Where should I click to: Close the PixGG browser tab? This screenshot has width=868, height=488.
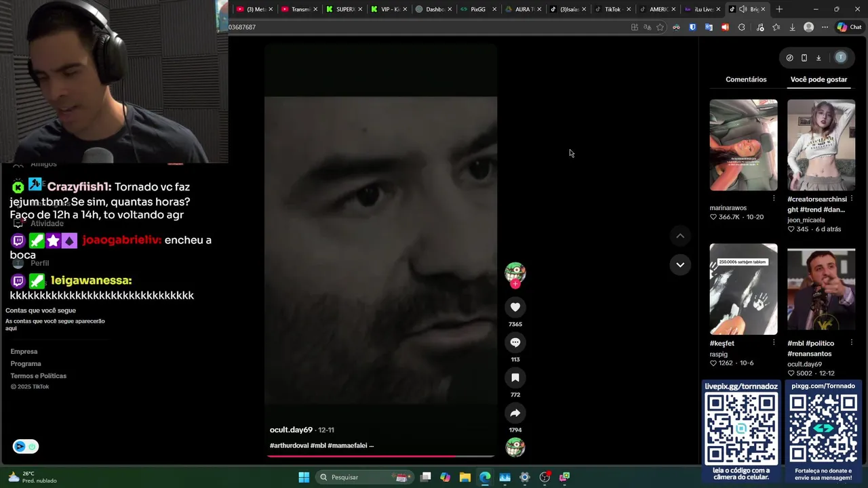(x=494, y=9)
